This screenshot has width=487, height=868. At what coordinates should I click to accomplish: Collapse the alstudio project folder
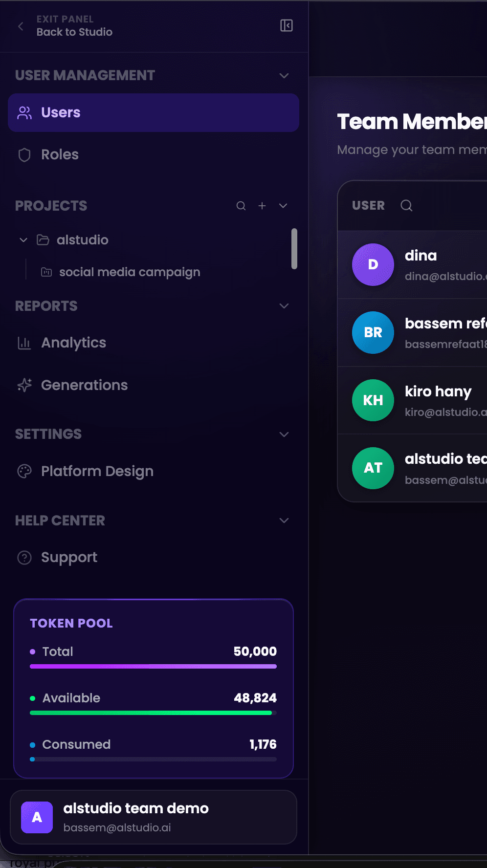coord(23,240)
